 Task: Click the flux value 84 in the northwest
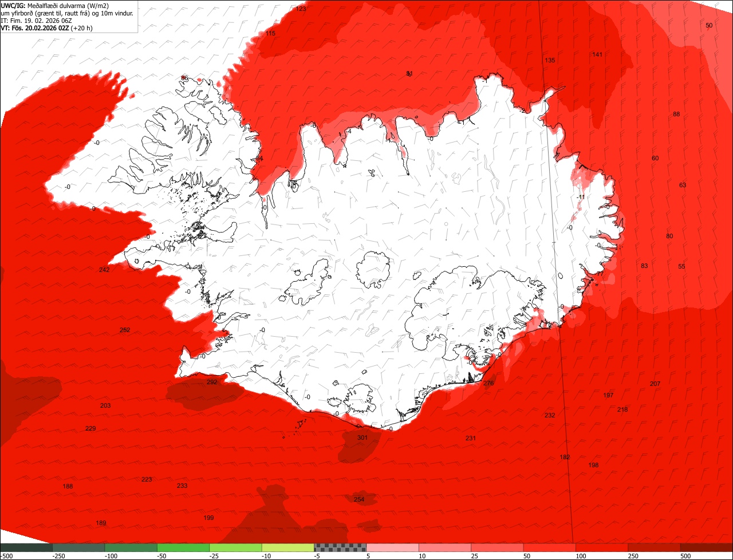click(x=259, y=159)
